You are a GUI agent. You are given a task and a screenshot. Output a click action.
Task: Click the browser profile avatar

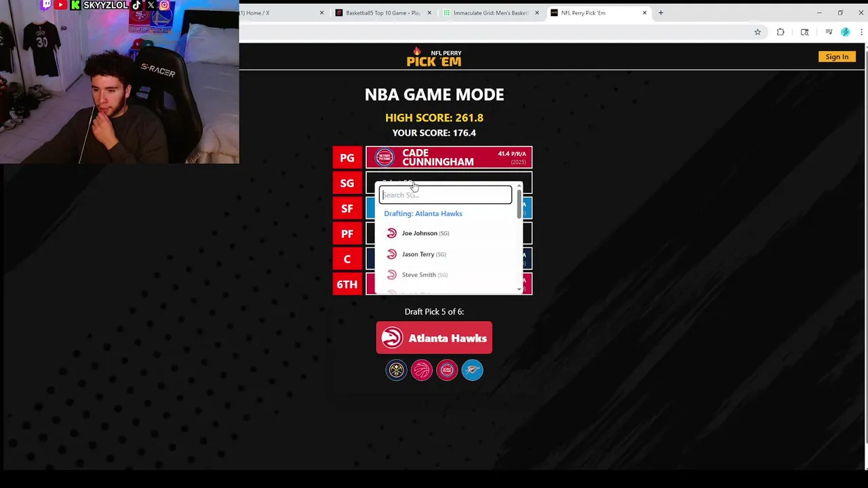[845, 32]
